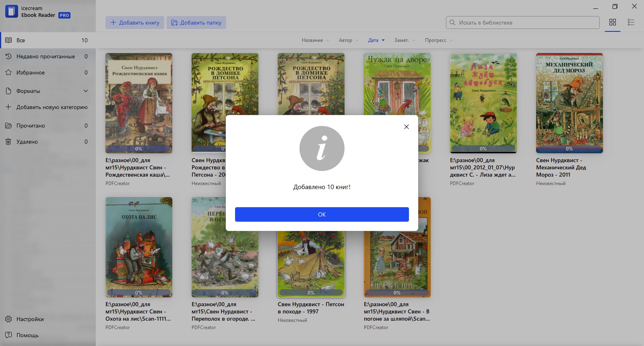Expand the Форматы chevron

(x=86, y=91)
